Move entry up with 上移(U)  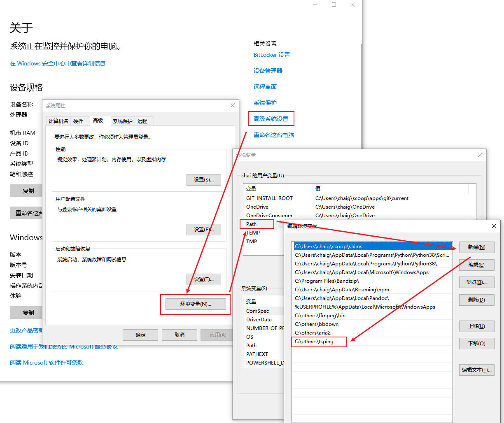click(x=476, y=326)
